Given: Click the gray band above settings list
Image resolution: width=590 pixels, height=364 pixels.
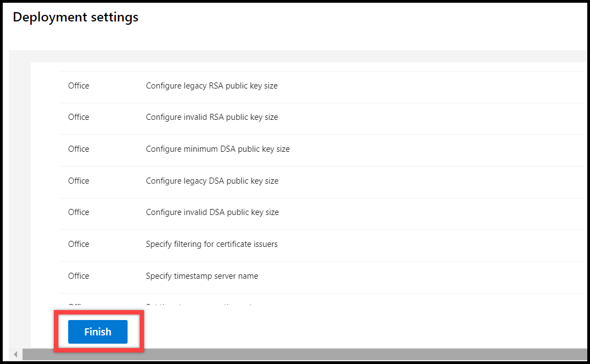Looking at the screenshot, I should click(297, 56).
